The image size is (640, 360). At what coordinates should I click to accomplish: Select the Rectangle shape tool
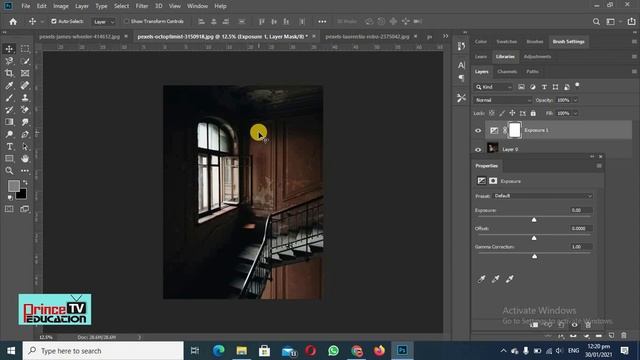[x=9, y=159]
